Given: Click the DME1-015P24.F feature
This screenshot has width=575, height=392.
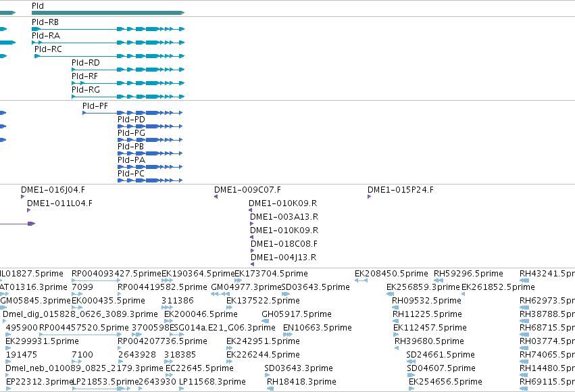Looking at the screenshot, I should pyautogui.click(x=370, y=197).
